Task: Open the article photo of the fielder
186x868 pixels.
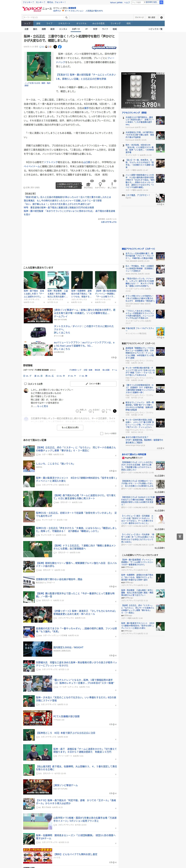Action: (39, 67)
